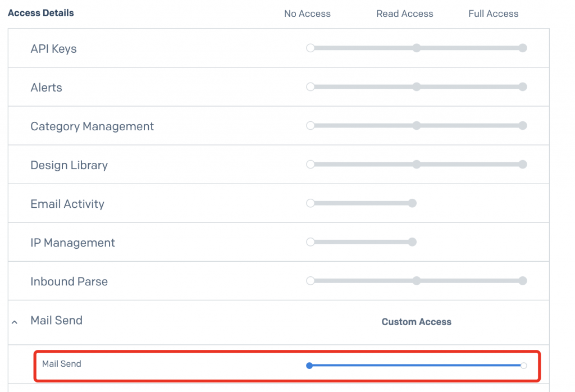This screenshot has width=575, height=392.
Task: Set Category Management to Full Access
Action: point(523,126)
